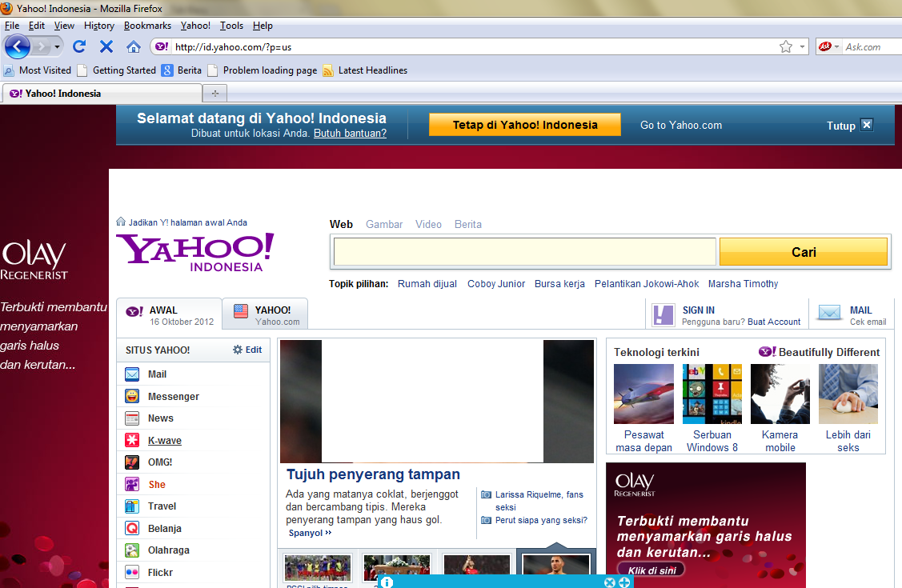Bookmark this page with the star icon
902x588 pixels.
pyautogui.click(x=786, y=46)
